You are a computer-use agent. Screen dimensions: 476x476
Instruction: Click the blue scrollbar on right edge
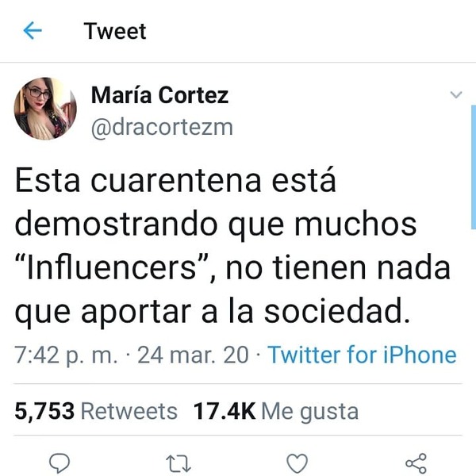(474, 167)
